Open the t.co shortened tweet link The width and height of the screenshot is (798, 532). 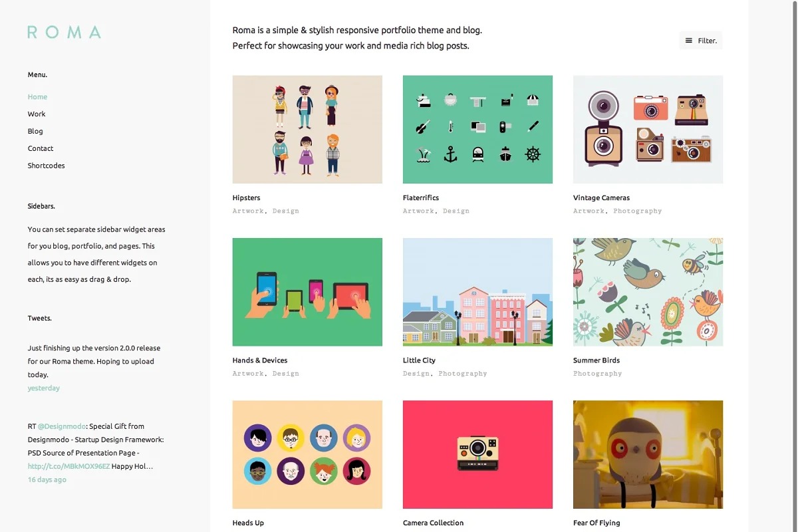click(68, 466)
